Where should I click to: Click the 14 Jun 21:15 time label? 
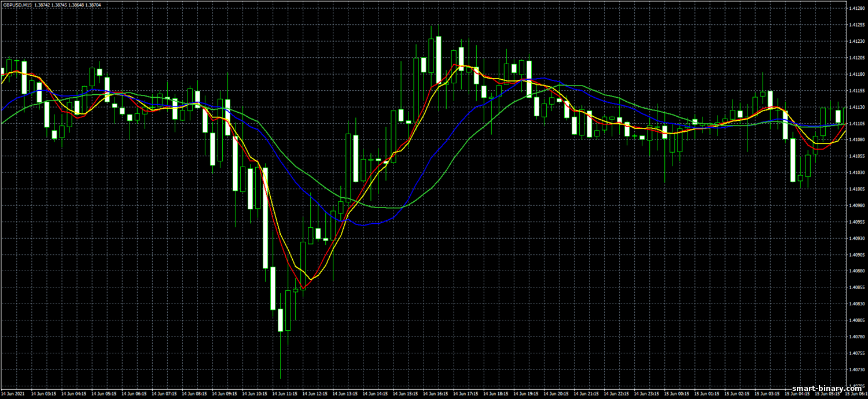(x=586, y=393)
